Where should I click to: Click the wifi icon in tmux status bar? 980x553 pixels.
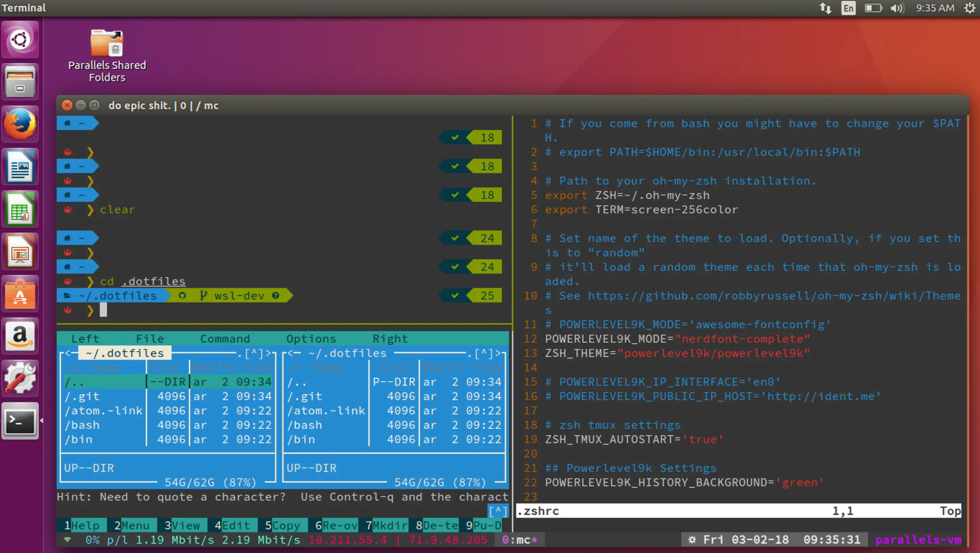click(67, 539)
